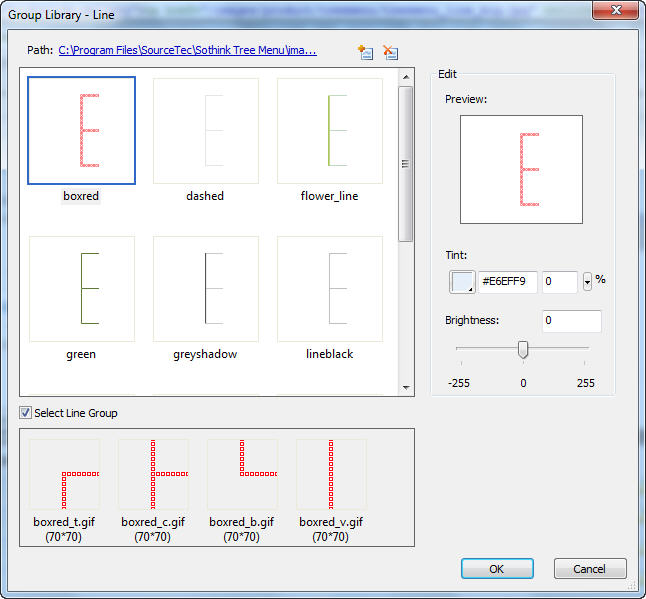Select the boxred line style thumbnail
646x599 pixels.
coord(81,131)
